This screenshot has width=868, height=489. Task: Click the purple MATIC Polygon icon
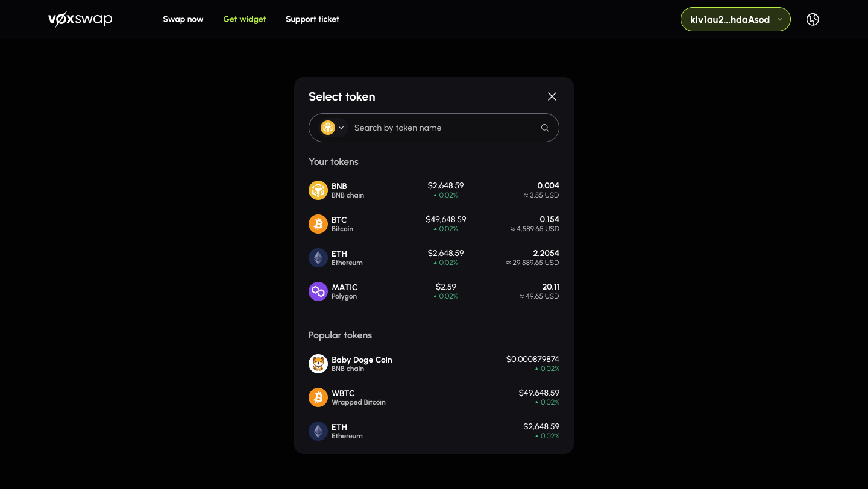318,291
